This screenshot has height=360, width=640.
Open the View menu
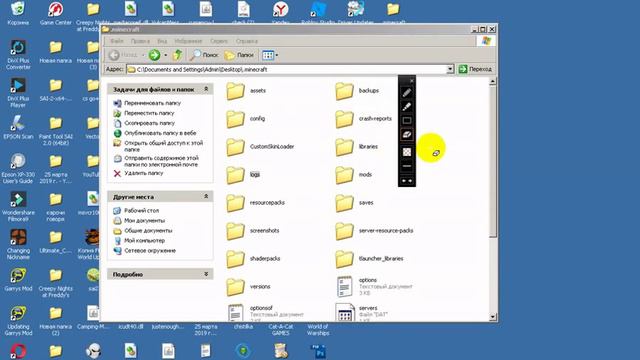click(x=162, y=41)
